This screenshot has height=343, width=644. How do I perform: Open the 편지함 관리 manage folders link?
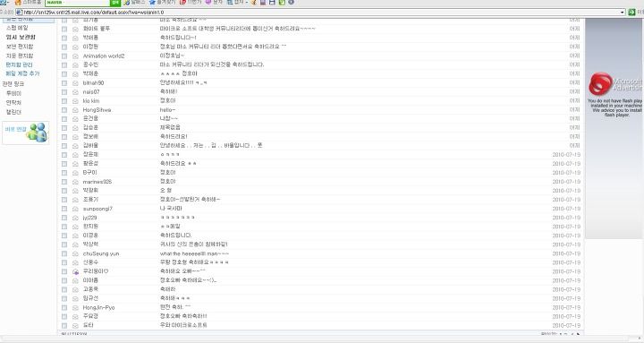[19, 65]
